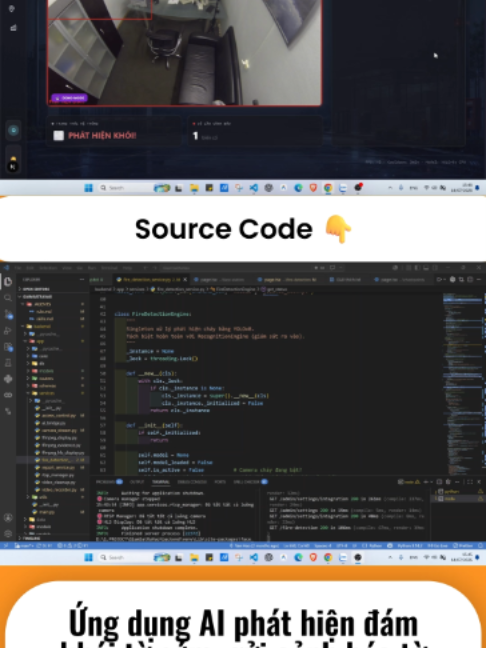Click the camera feed video in monitoring app
This screenshot has height=648, width=486.
point(184,52)
